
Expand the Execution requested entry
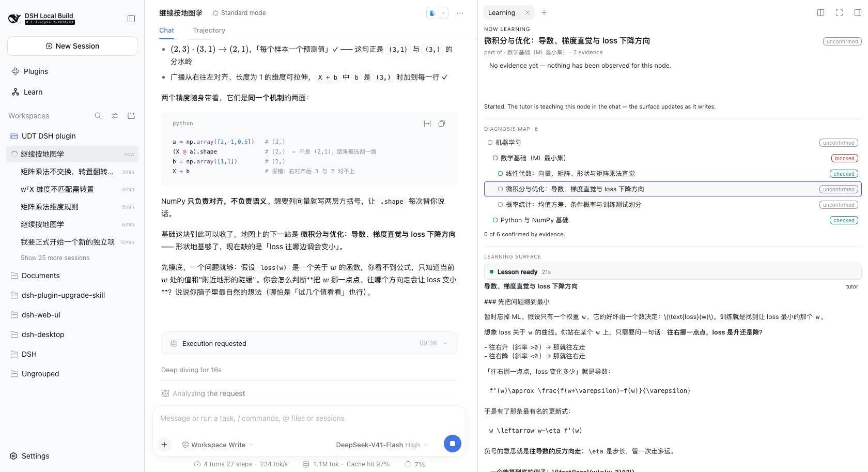click(x=309, y=343)
